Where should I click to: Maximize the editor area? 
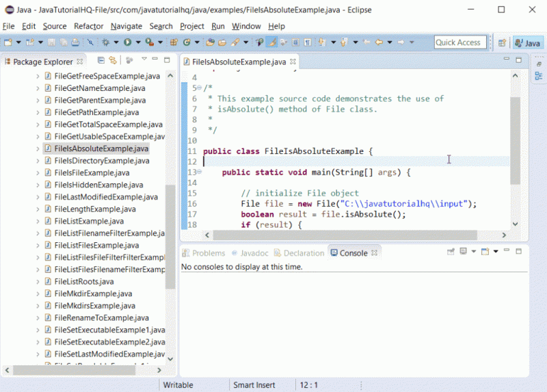[519, 60]
